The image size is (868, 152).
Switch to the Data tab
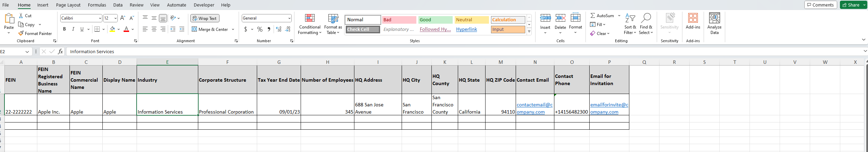click(x=118, y=5)
